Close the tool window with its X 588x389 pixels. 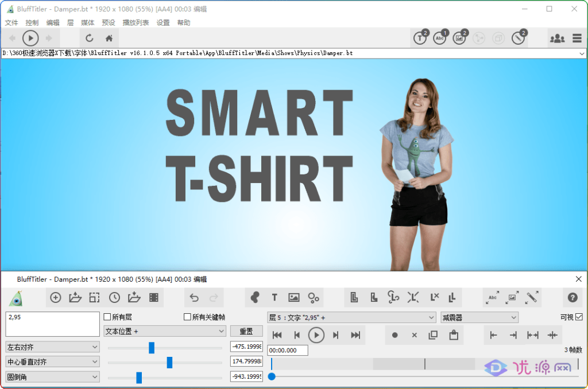point(579,279)
